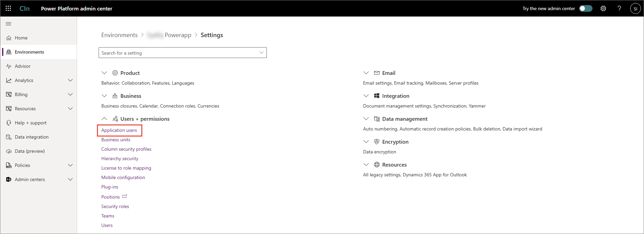Toggle Try the new admin center switch
This screenshot has height=234, width=644.
pos(586,8)
